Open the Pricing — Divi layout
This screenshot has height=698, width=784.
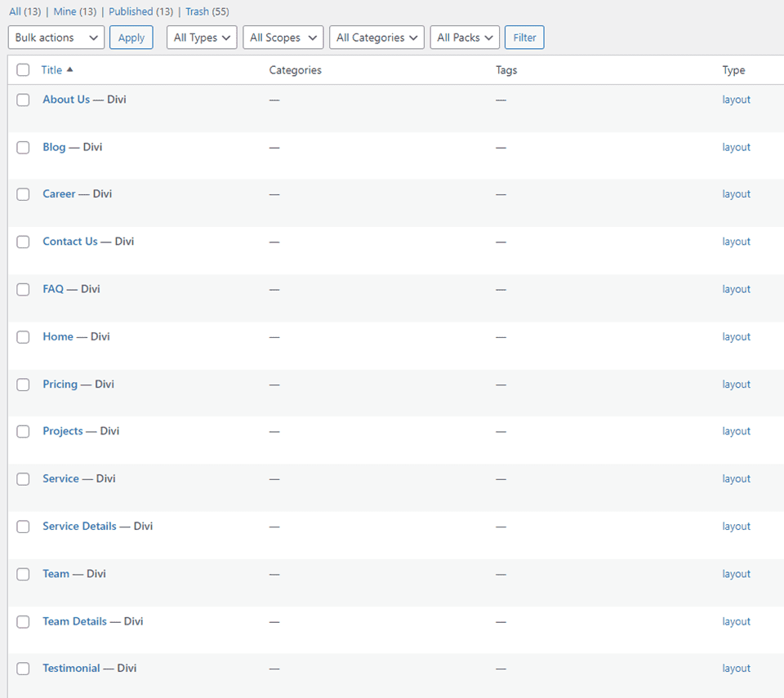tap(60, 384)
